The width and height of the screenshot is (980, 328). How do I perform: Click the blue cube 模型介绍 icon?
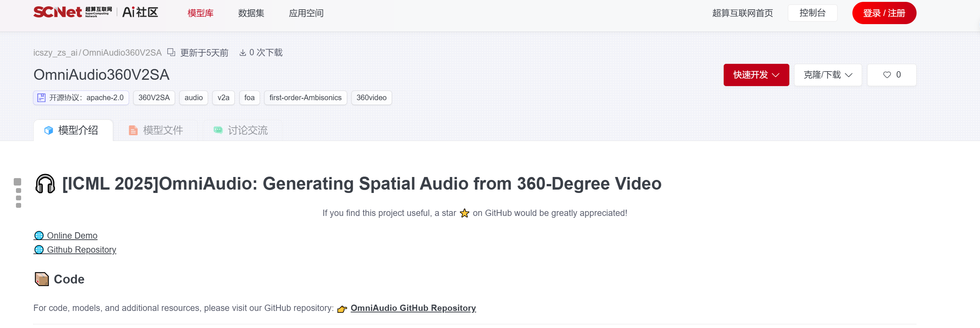coord(49,131)
